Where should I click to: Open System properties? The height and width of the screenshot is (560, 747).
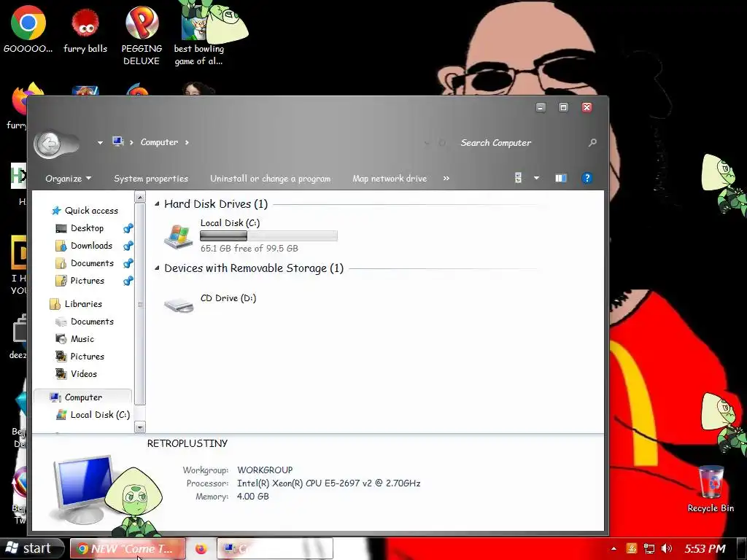[151, 178]
